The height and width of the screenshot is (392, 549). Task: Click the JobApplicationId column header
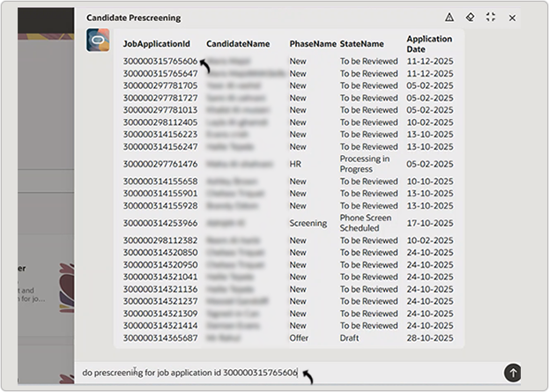coord(156,43)
